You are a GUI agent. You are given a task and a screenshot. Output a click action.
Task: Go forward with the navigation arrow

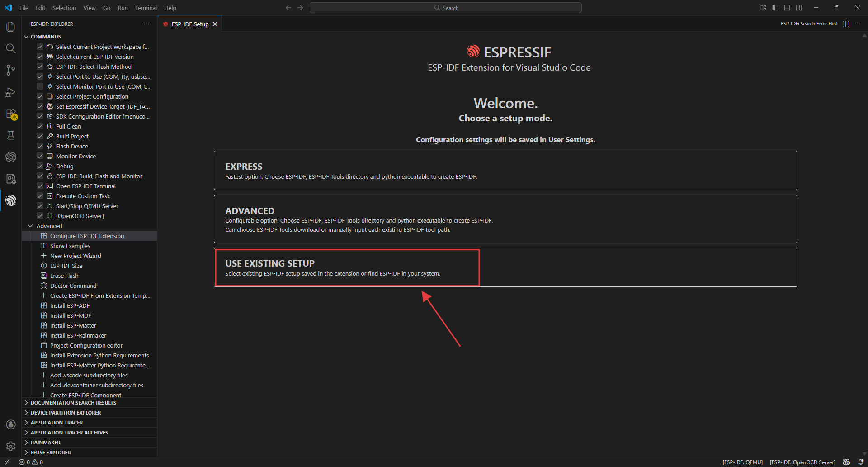coord(300,8)
